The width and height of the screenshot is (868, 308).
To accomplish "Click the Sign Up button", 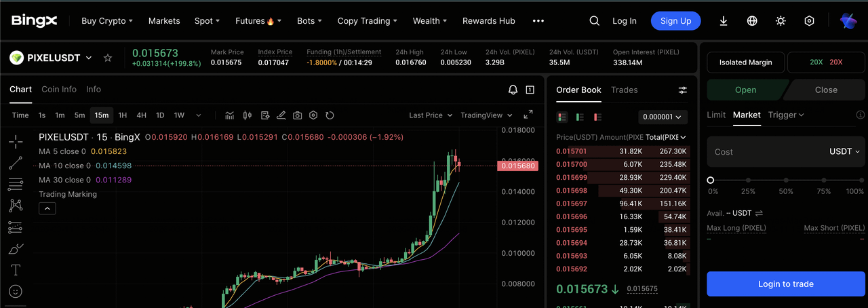I will click(676, 21).
